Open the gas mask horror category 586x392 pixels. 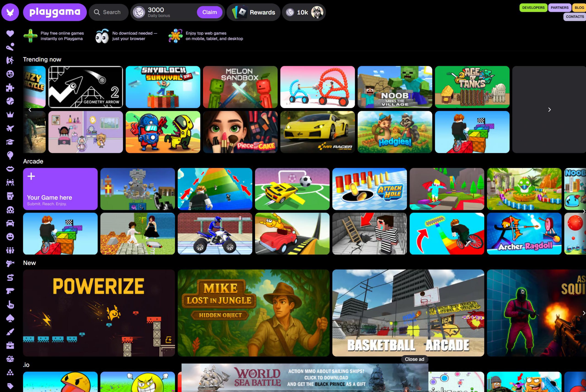10,210
